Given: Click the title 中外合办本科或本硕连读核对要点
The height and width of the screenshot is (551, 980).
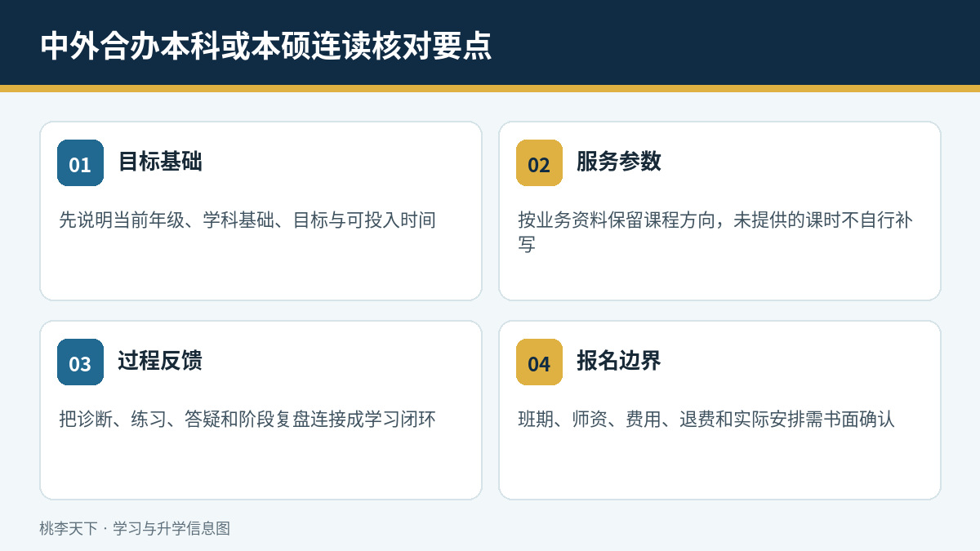Looking at the screenshot, I should [x=266, y=47].
